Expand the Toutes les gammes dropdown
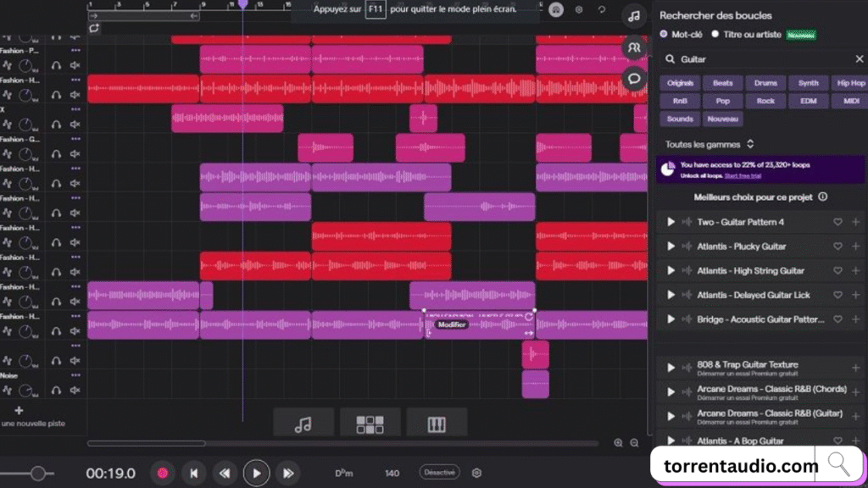Image resolution: width=868 pixels, height=488 pixels. pos(709,145)
